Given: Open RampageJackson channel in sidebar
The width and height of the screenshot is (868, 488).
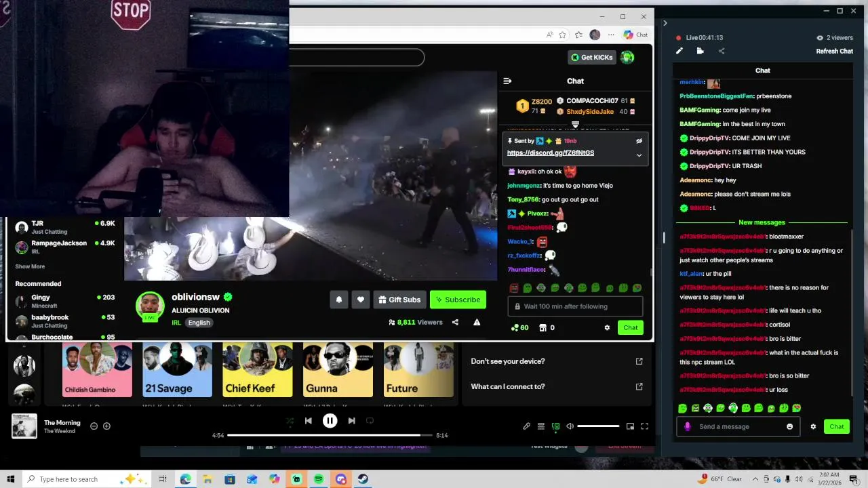Looking at the screenshot, I should 65,247.
